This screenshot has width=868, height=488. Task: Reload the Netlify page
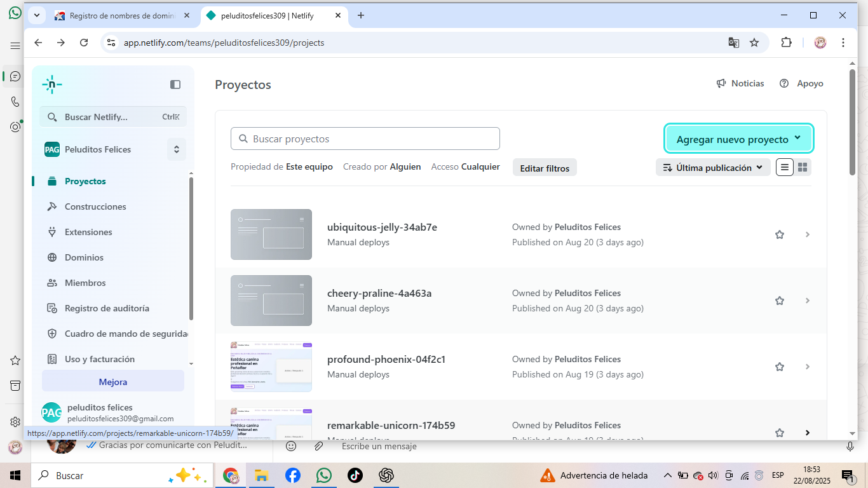[84, 43]
